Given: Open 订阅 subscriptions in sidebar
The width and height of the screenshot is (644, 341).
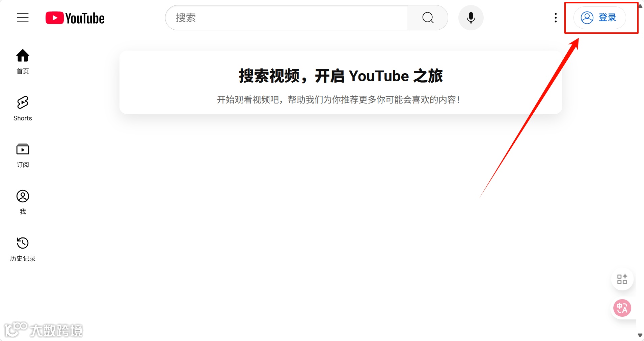Looking at the screenshot, I should tap(23, 155).
